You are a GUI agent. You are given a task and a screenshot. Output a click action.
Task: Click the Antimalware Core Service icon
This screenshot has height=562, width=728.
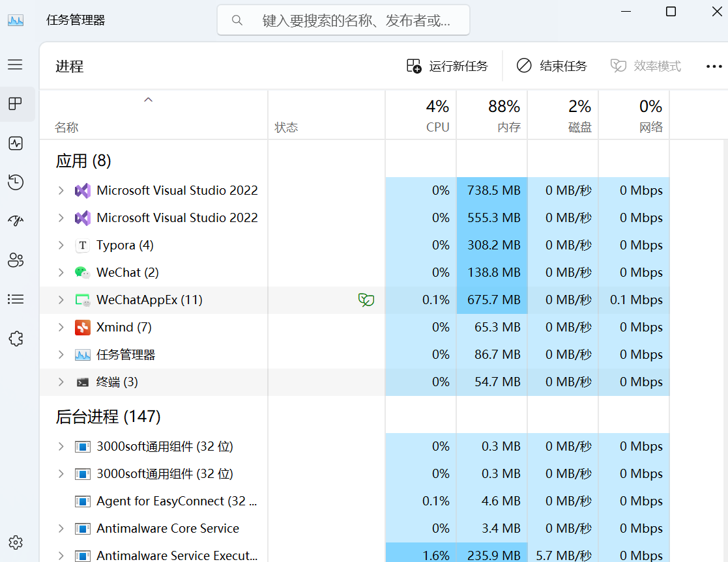click(x=83, y=529)
